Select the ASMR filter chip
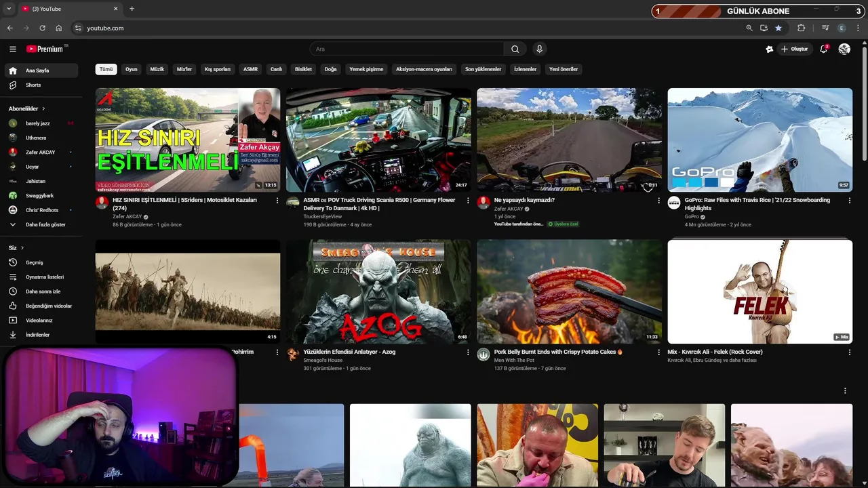This screenshot has height=488, width=868. click(251, 69)
